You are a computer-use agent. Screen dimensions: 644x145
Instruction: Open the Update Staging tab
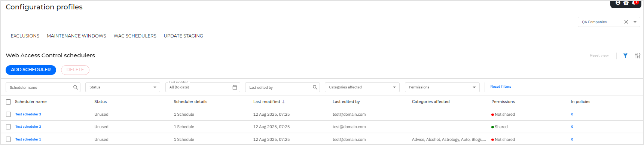click(183, 36)
